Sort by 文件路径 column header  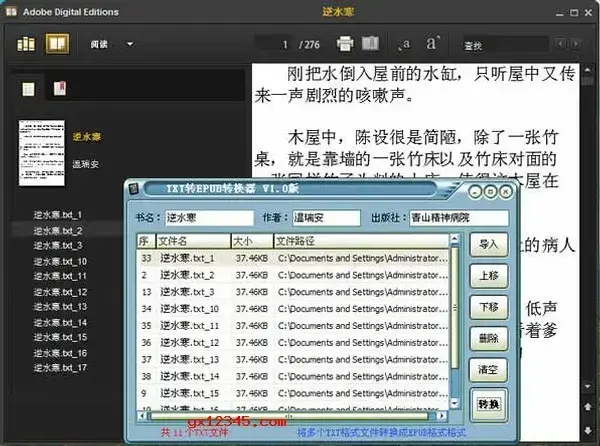coord(361,241)
